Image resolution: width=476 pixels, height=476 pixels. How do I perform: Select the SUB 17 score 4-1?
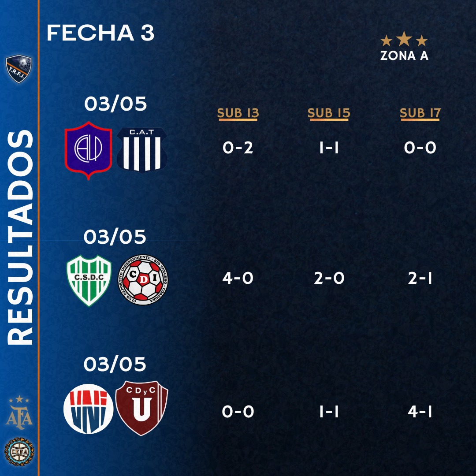(x=420, y=412)
